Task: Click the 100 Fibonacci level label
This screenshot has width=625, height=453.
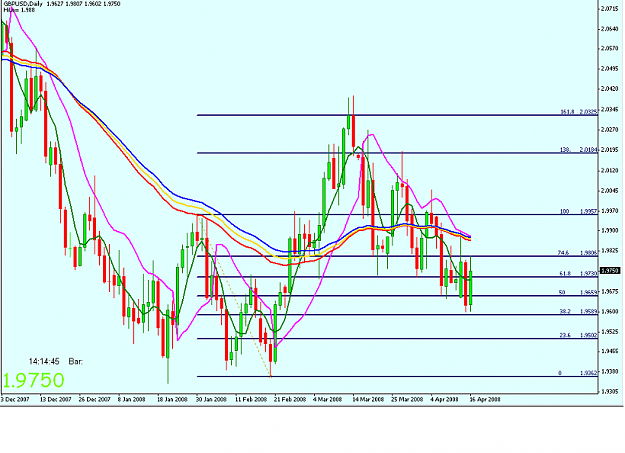Action: 564,211
